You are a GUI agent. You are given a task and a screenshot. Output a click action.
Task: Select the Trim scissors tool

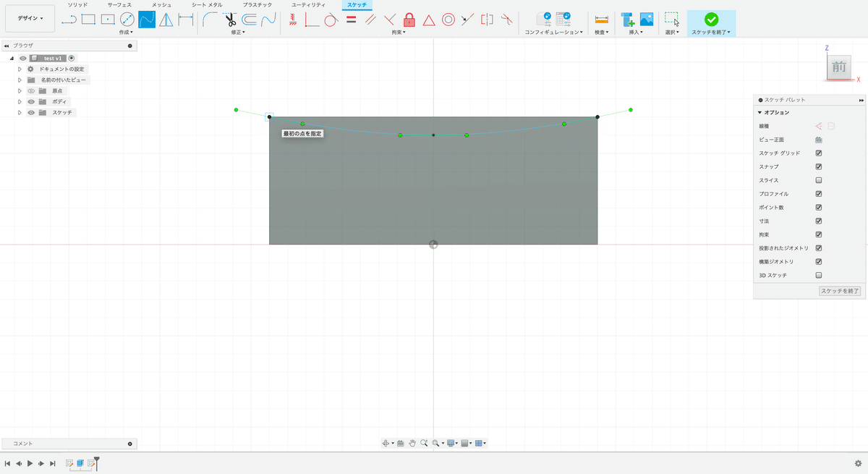click(x=230, y=20)
